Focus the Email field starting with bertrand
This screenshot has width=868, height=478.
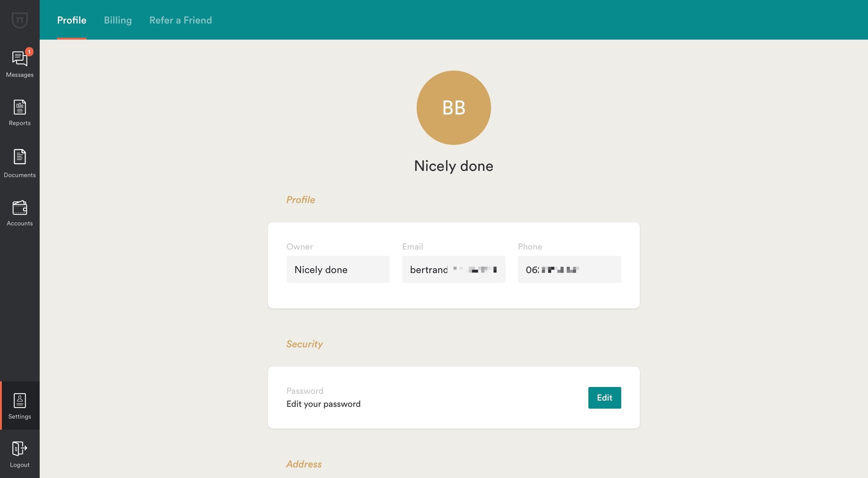tap(454, 270)
